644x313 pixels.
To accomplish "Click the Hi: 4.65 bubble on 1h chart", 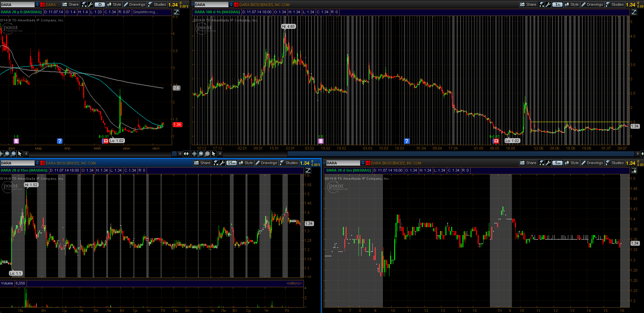I will click(289, 26).
